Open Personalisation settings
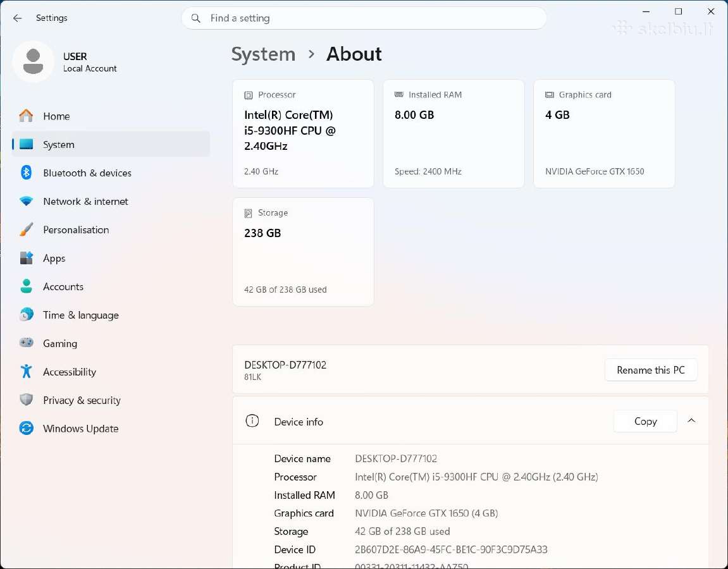This screenshot has width=728, height=569. click(x=111, y=229)
